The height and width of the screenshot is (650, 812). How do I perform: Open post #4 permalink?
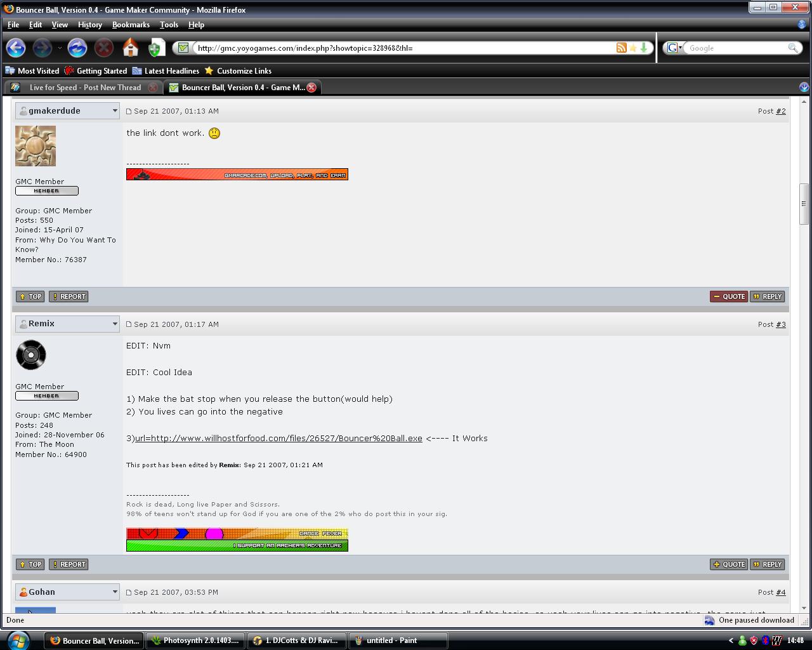coord(780,592)
